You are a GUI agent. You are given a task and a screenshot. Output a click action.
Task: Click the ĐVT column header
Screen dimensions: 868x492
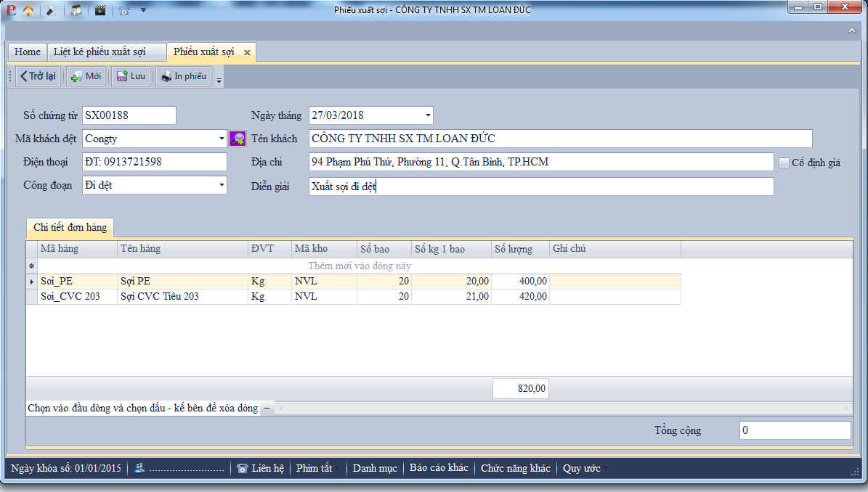(269, 249)
